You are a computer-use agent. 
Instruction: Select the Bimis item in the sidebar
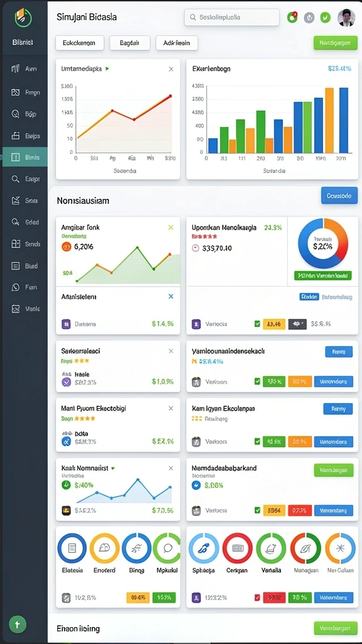tap(25, 157)
